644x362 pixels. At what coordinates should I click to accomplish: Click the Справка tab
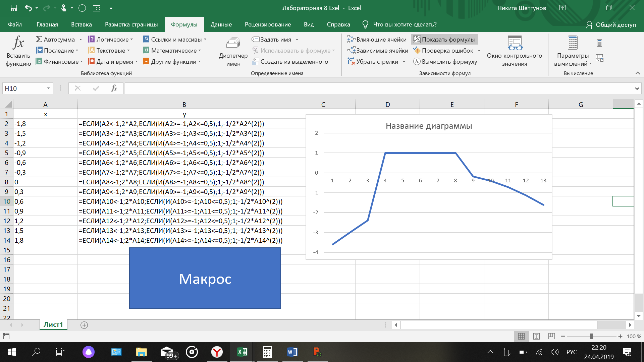338,24
